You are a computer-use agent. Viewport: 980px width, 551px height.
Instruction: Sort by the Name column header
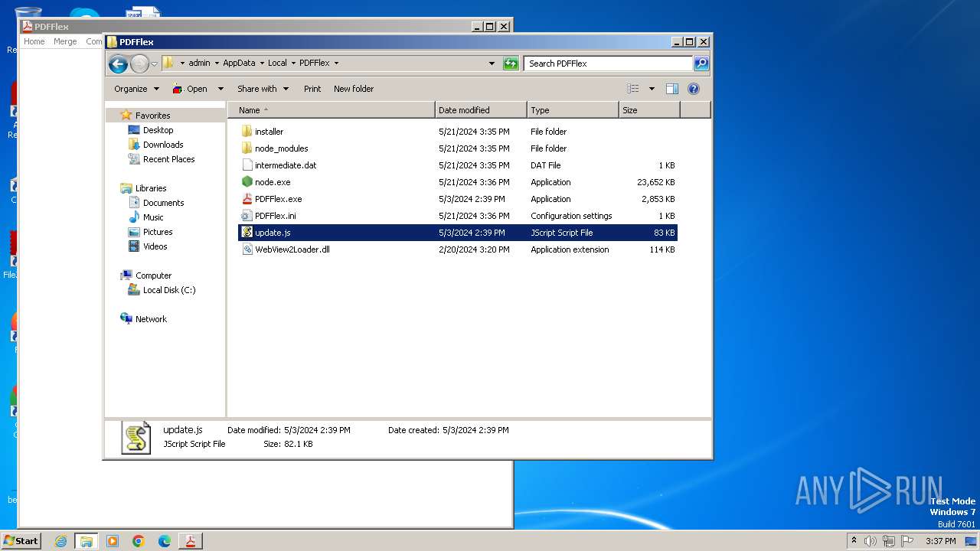[x=332, y=110]
